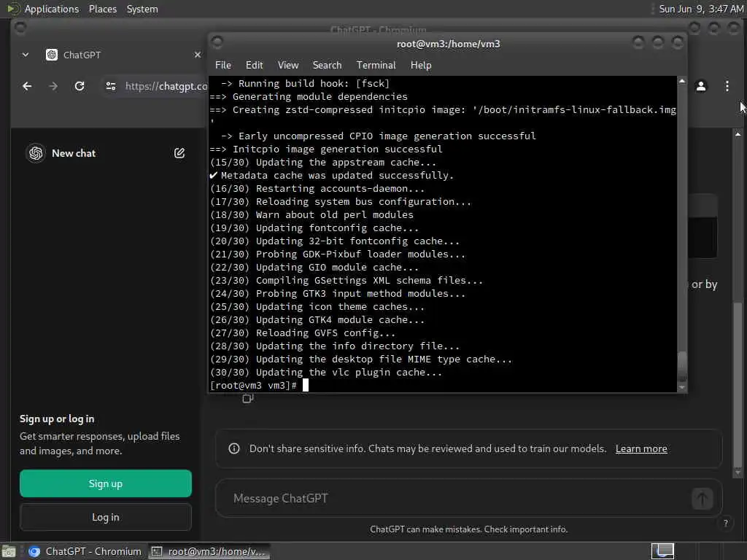
Task: Open the System menu
Action: pyautogui.click(x=142, y=9)
